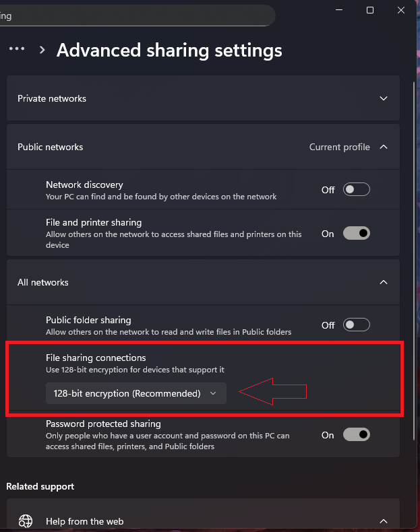The height and width of the screenshot is (532, 420).
Task: Click the breadcrumb chevron arrow
Action: point(42,50)
